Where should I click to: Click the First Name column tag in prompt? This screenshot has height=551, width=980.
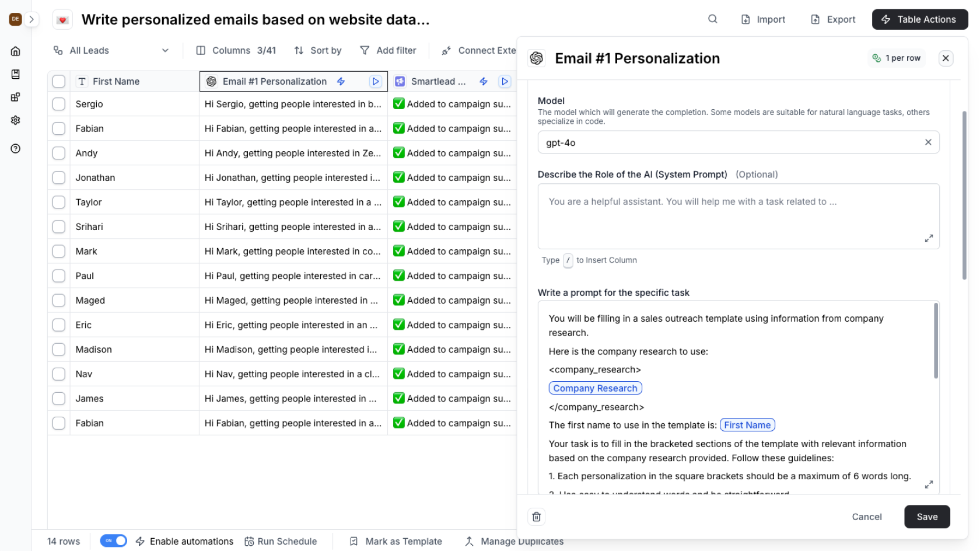point(747,425)
